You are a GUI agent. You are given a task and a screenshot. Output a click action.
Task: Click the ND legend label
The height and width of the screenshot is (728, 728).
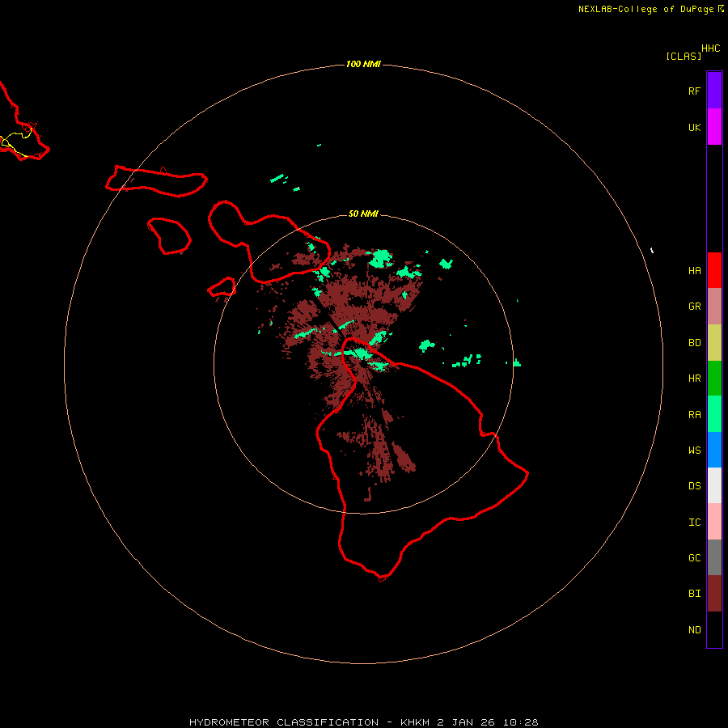click(x=694, y=629)
